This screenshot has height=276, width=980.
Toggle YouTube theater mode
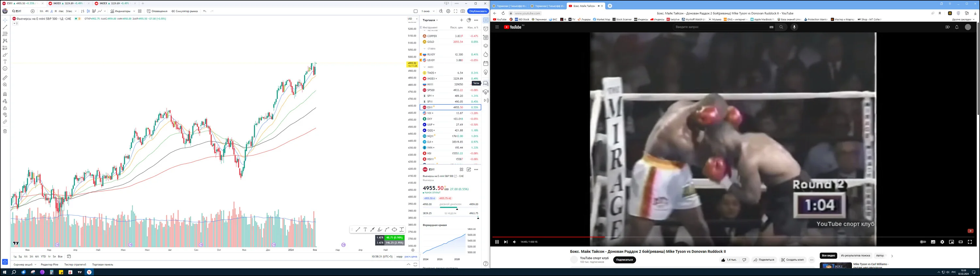[961, 242]
